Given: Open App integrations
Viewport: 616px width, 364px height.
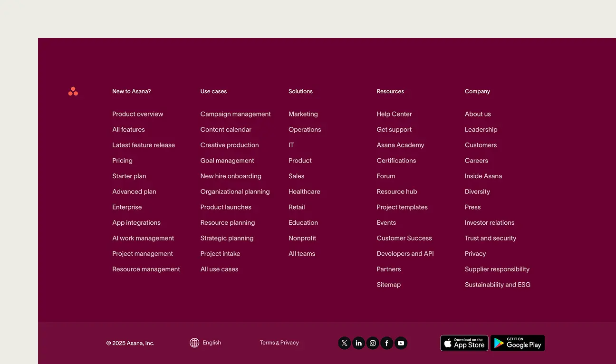Looking at the screenshot, I should (136, 223).
